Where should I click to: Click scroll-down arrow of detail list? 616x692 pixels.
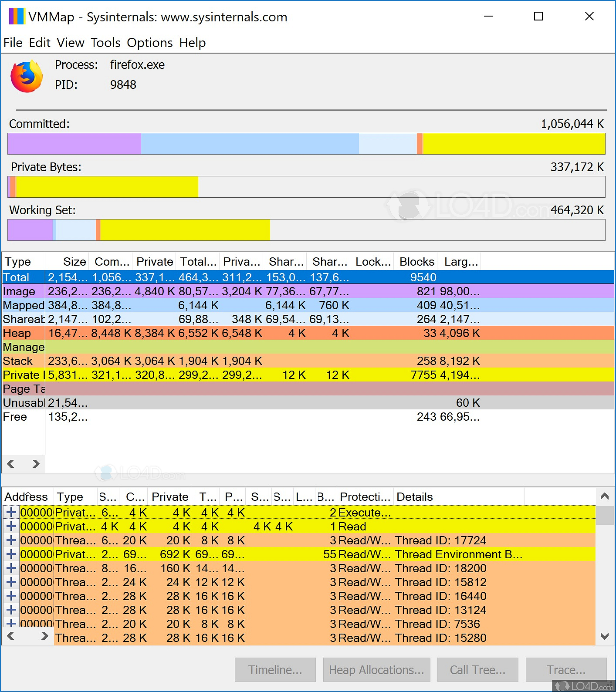[604, 636]
